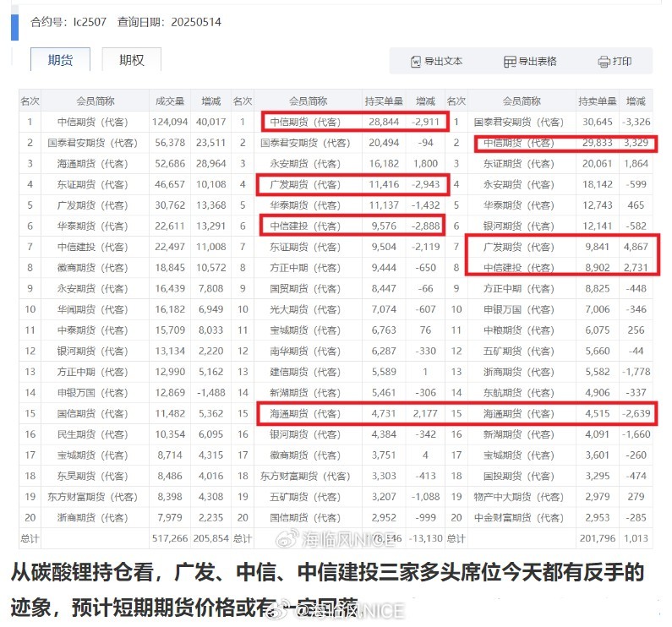Select volume change value 40,017
The height and width of the screenshot is (627, 672).
pos(210,122)
